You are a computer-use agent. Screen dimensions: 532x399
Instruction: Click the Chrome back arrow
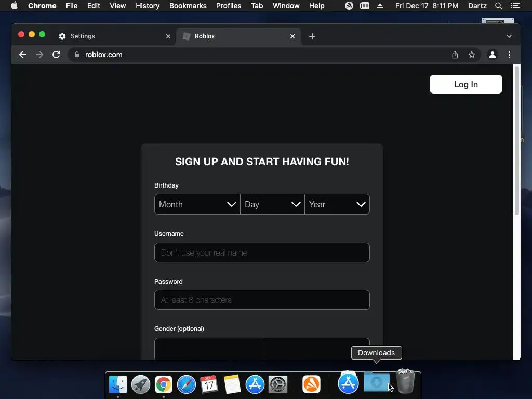pyautogui.click(x=23, y=55)
